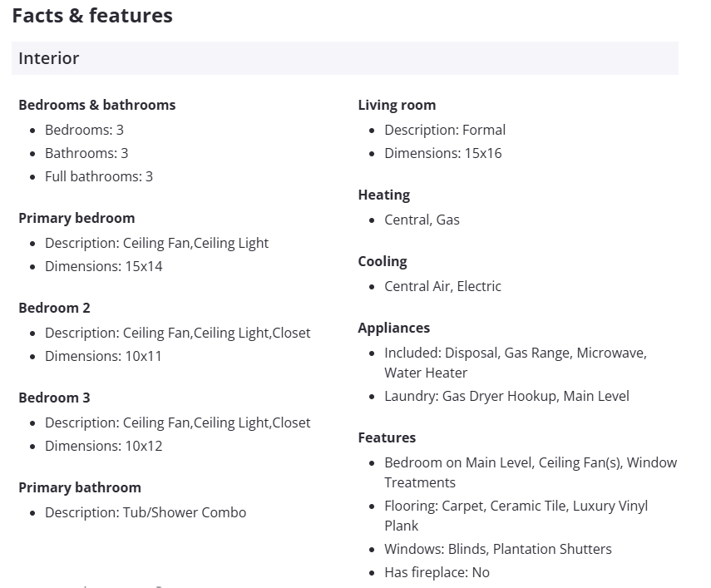711x588 pixels.
Task: Click the Bedroom 2 subheading
Action: pyautogui.click(x=54, y=308)
